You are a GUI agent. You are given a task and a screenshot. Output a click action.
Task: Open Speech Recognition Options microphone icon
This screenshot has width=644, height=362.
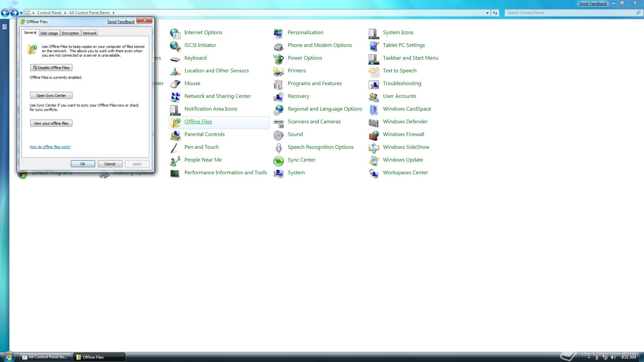click(278, 147)
